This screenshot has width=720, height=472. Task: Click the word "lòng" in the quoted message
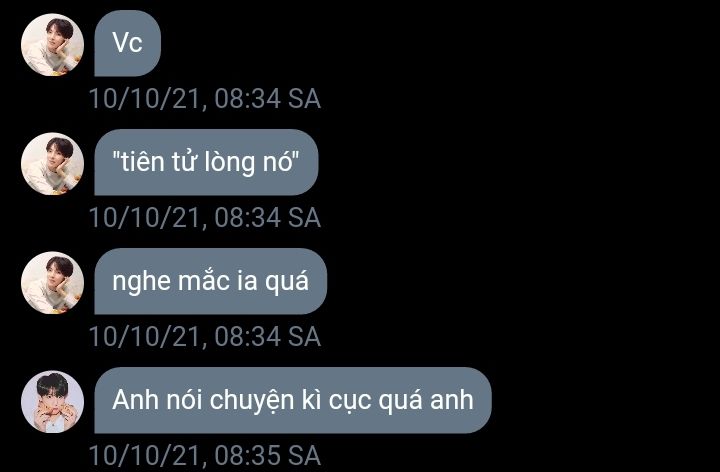tap(230, 163)
